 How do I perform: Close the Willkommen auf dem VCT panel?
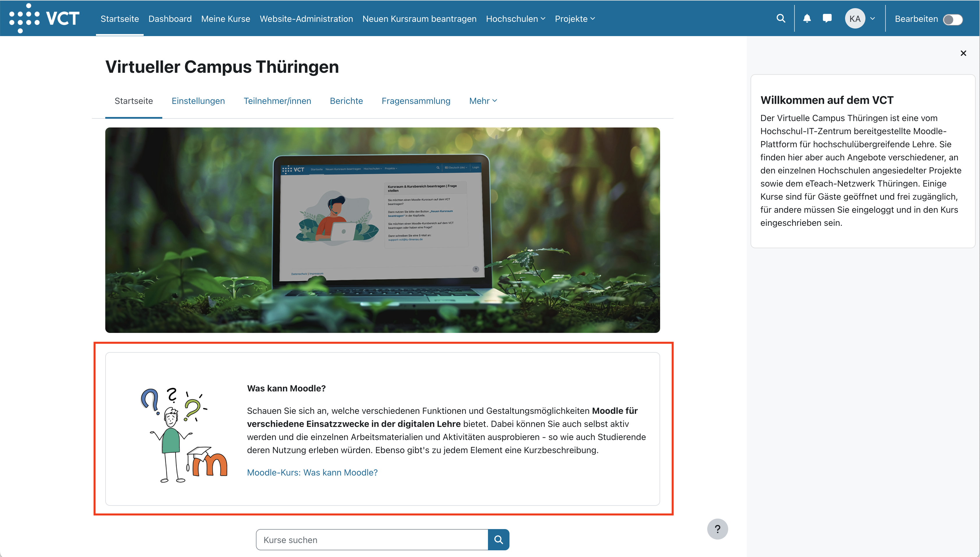click(x=963, y=53)
